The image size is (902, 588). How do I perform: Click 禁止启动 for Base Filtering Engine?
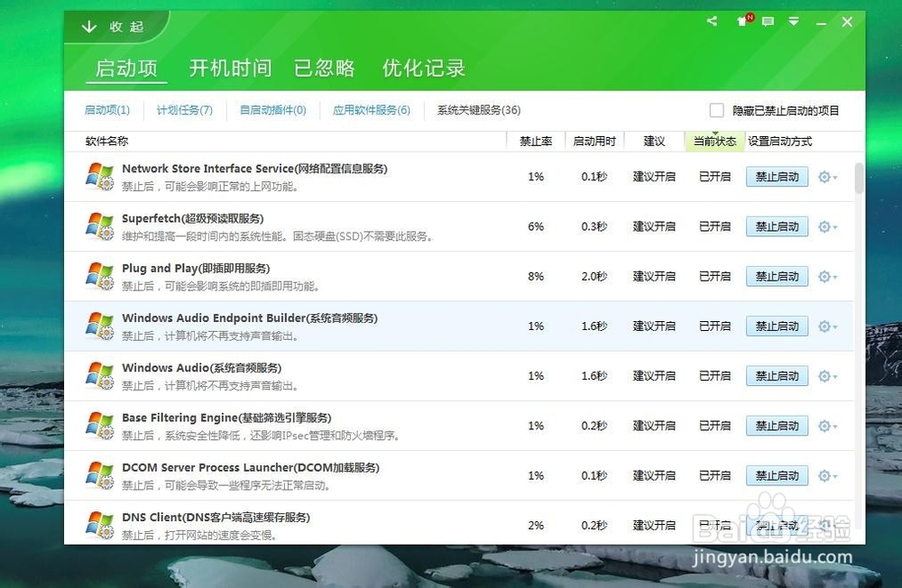point(777,427)
